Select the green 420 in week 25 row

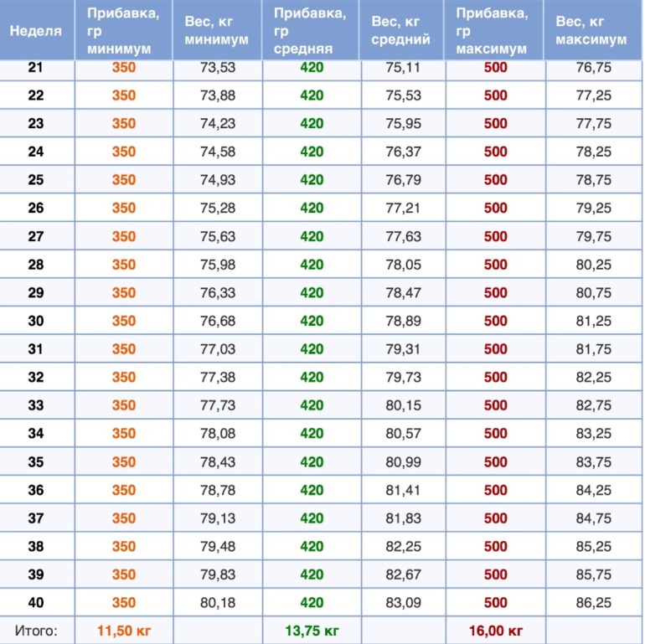coord(312,180)
